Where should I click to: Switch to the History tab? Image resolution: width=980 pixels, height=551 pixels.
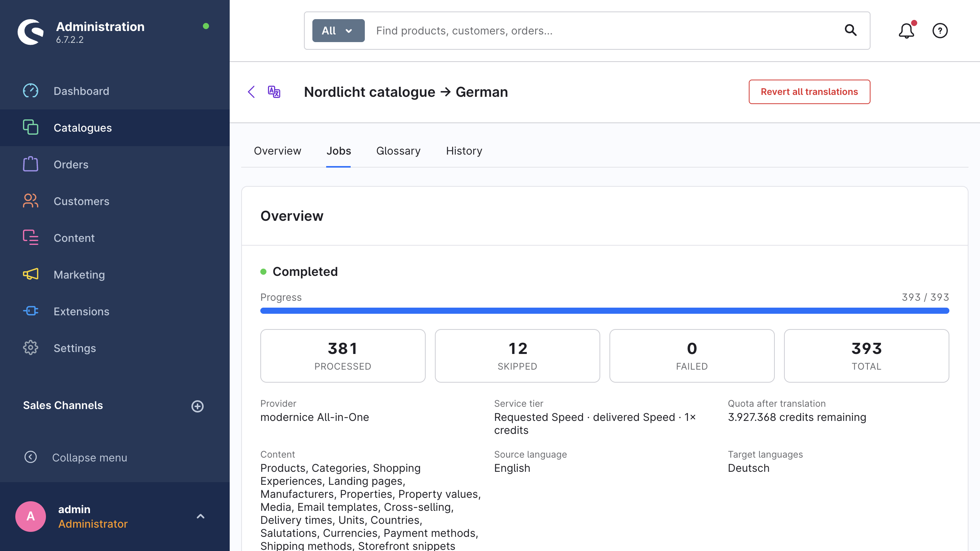click(464, 151)
